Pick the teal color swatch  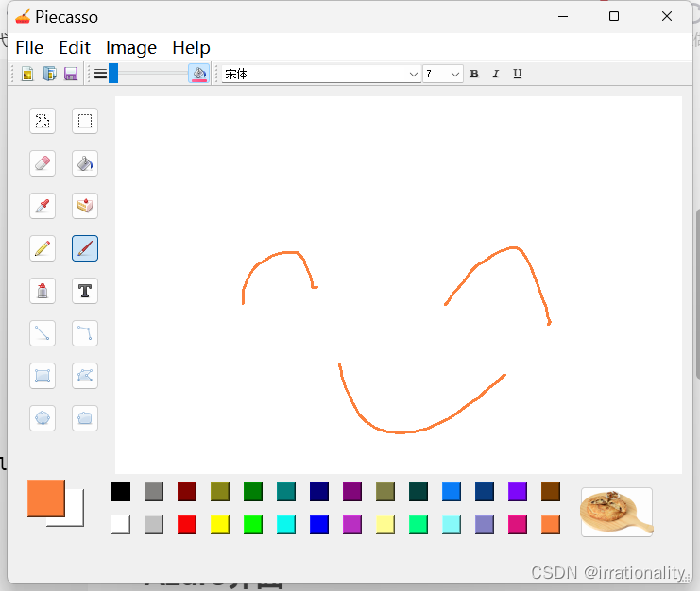point(286,492)
